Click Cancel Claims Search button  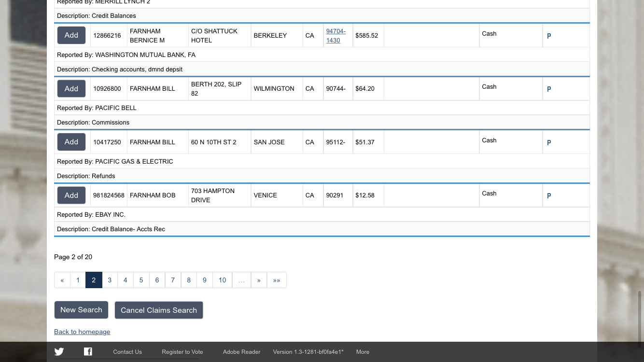point(159,310)
